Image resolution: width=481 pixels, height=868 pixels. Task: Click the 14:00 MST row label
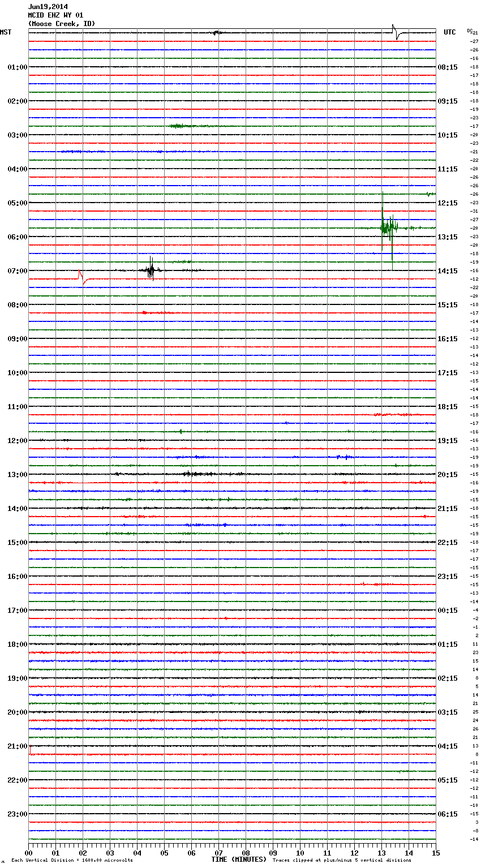tap(18, 509)
